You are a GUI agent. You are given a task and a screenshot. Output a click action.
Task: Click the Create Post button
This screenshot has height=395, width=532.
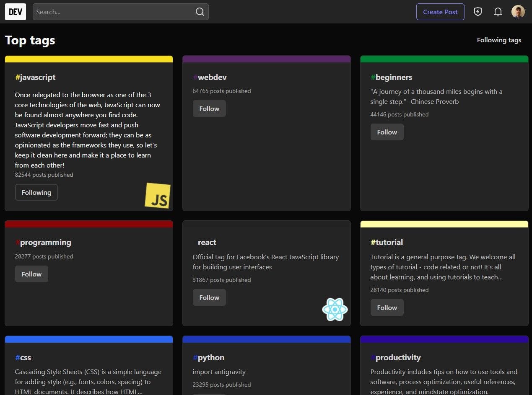coord(440,12)
